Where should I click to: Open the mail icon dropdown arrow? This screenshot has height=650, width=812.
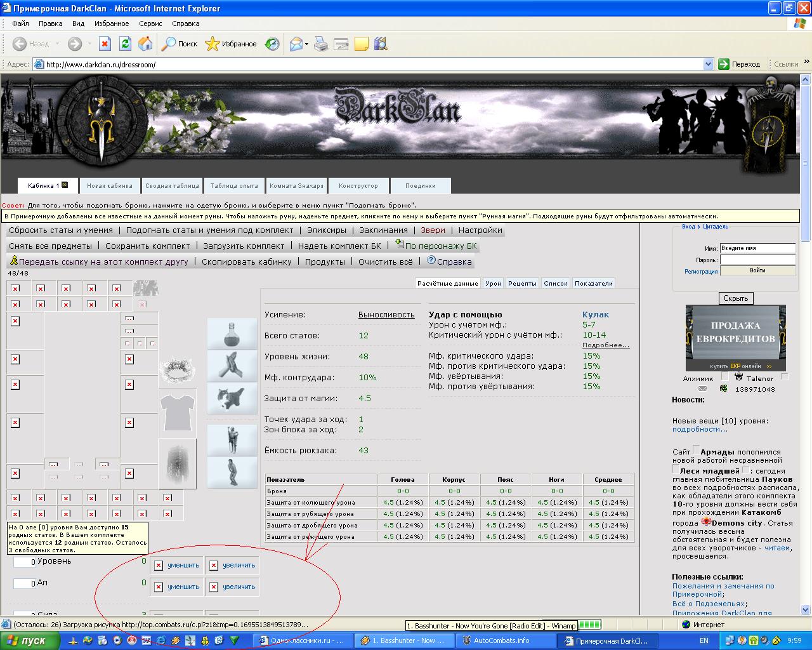coord(307,44)
